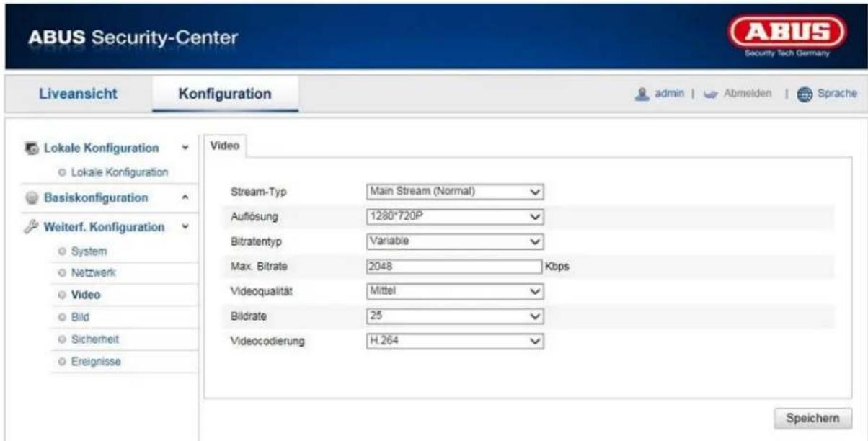Viewport: 868px width, 441px height.
Task: Click the Max. Bitrate input field
Action: 454,266
